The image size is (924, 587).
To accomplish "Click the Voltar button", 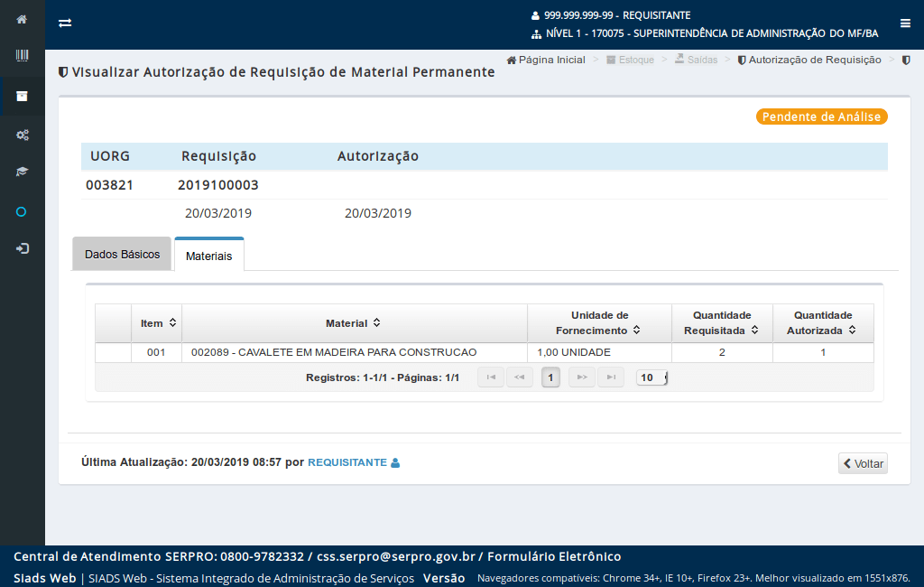I will [863, 463].
